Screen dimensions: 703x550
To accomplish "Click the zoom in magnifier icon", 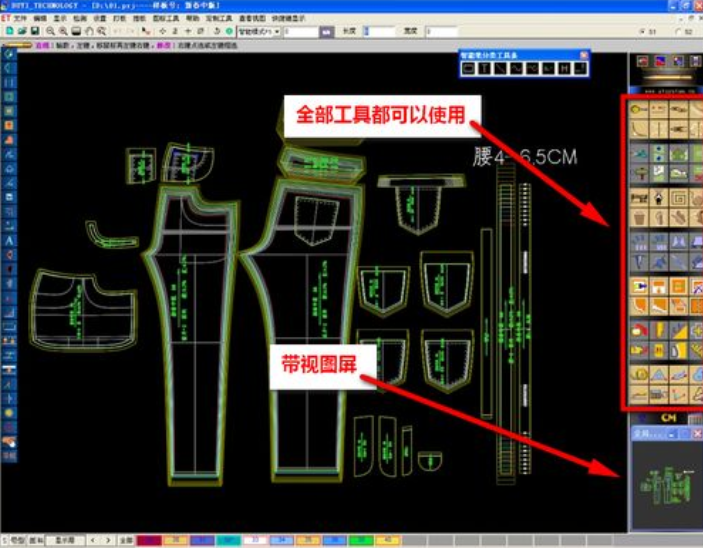I will click(51, 31).
